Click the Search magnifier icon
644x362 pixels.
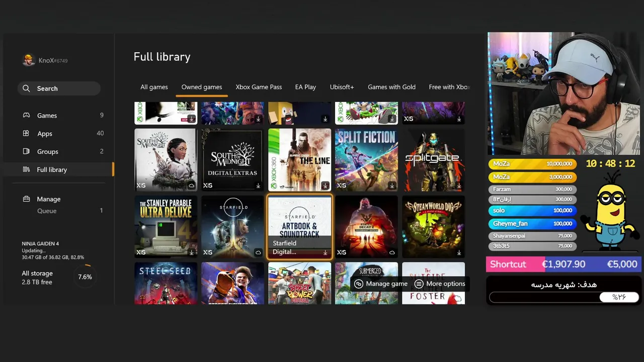click(26, 88)
